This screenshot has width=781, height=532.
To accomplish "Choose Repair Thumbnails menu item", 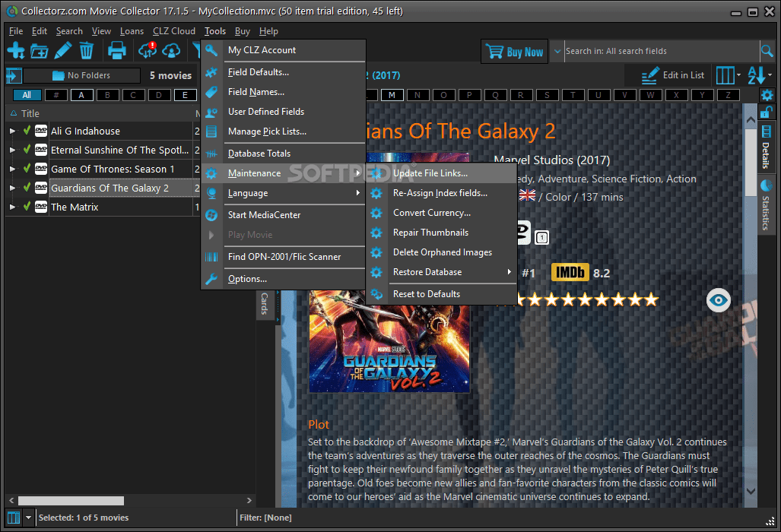I will click(x=441, y=233).
